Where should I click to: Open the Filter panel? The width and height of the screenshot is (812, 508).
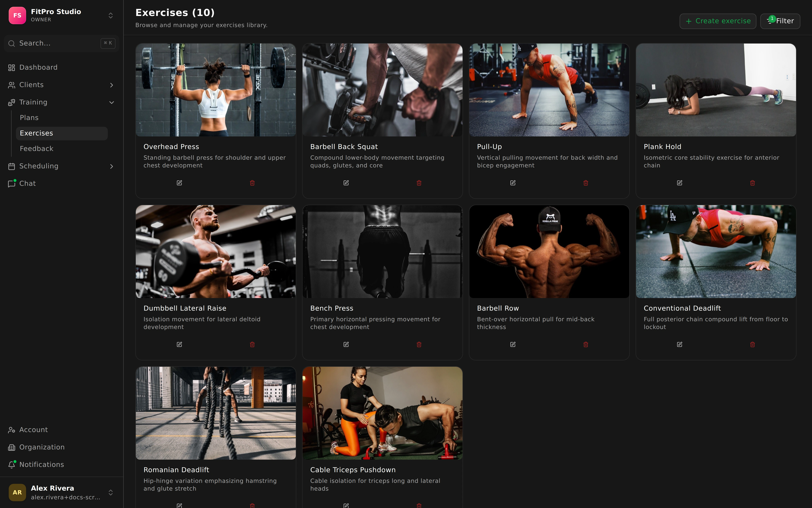(780, 21)
